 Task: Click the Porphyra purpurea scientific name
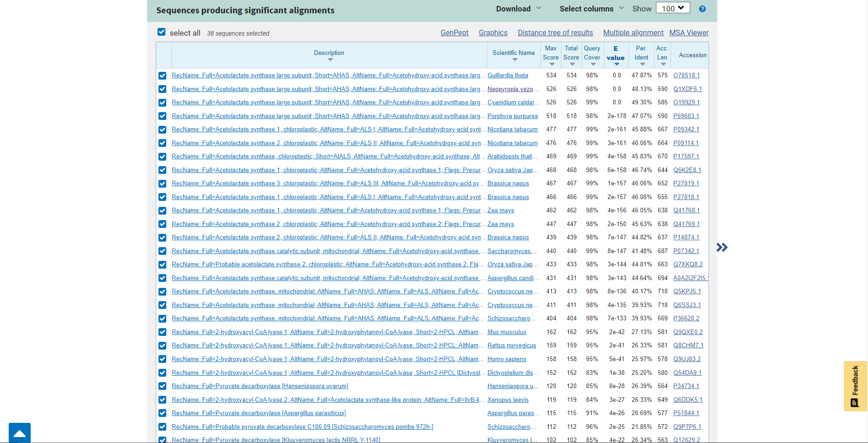click(513, 116)
